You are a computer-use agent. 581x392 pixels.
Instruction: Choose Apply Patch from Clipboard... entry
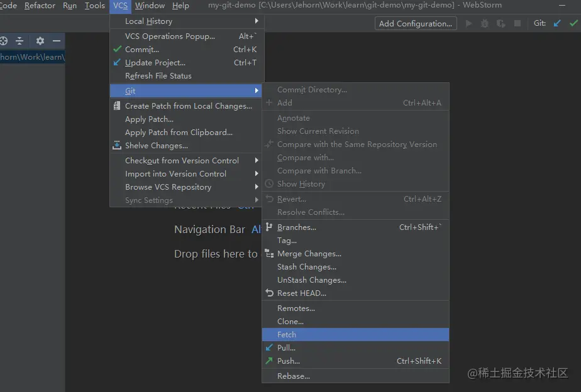[x=187, y=132]
